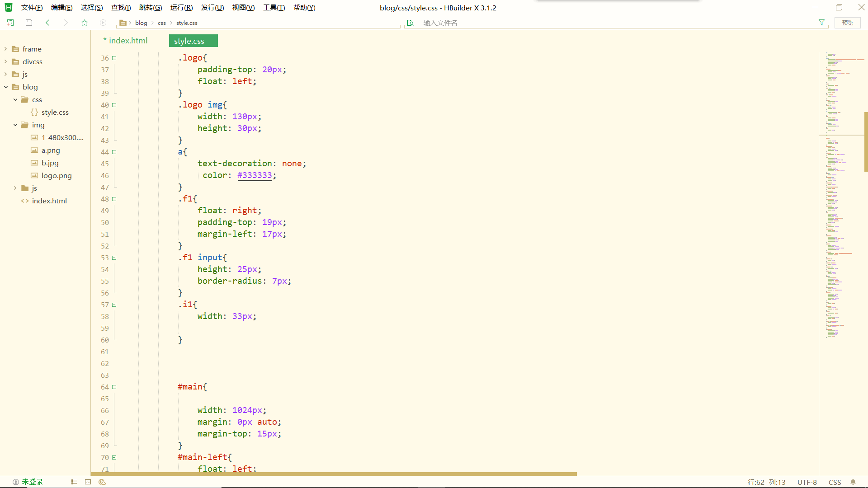This screenshot has height=488, width=868.
Task: Click the blog breadcrumb segment
Action: pos(141,23)
